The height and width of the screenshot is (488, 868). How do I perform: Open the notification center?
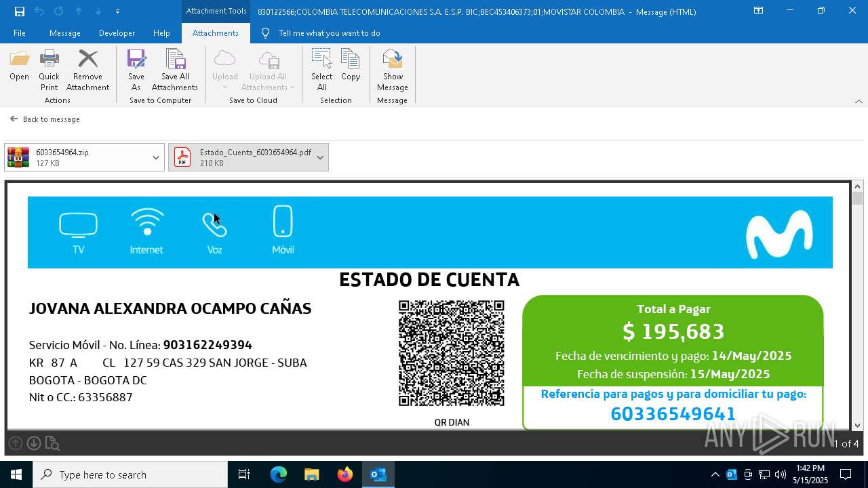tap(846, 474)
